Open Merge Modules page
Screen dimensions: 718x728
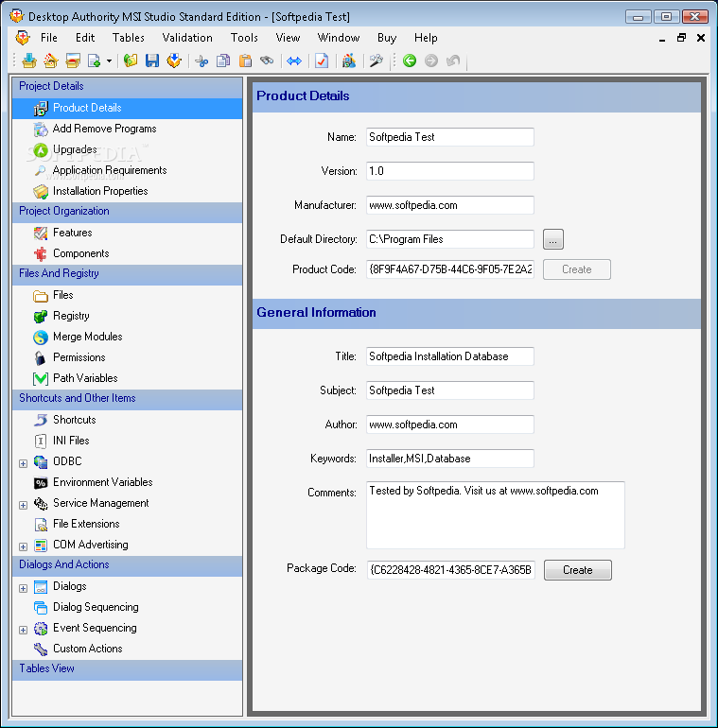(x=87, y=337)
